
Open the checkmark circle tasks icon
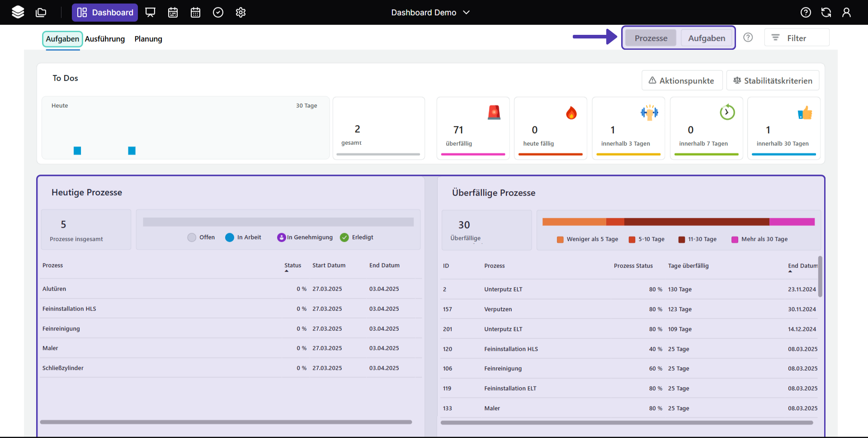(x=218, y=12)
